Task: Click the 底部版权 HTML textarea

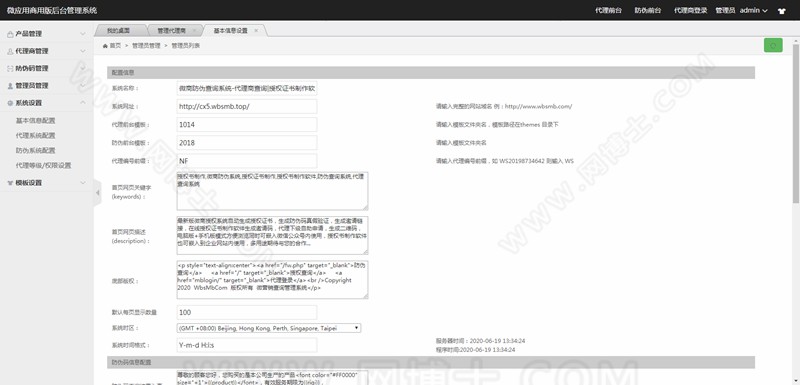Action: click(x=272, y=280)
